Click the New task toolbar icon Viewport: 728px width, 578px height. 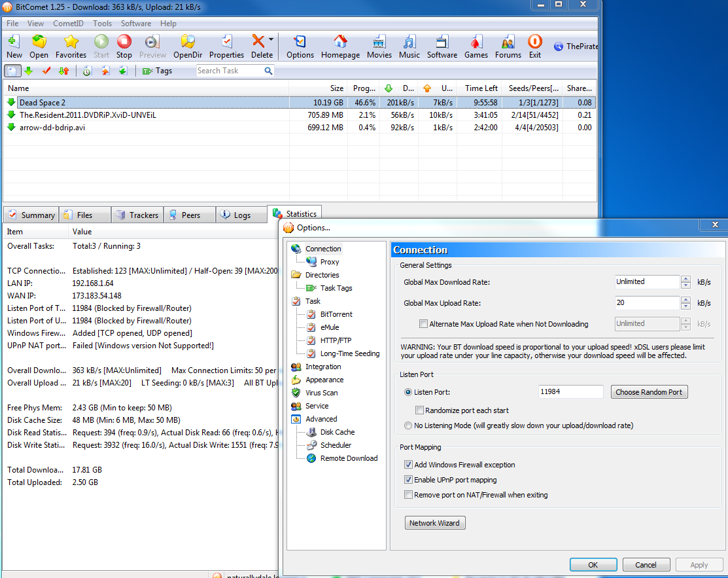pos(14,46)
